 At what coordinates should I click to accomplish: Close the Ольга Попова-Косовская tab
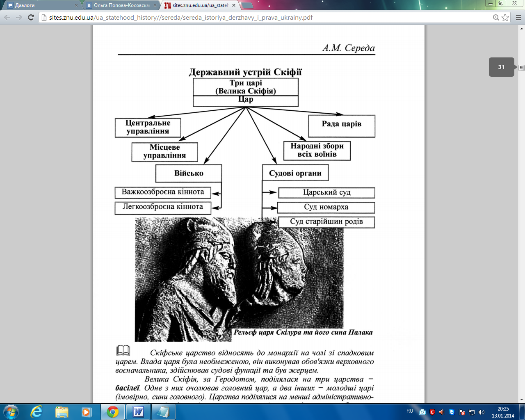155,5
